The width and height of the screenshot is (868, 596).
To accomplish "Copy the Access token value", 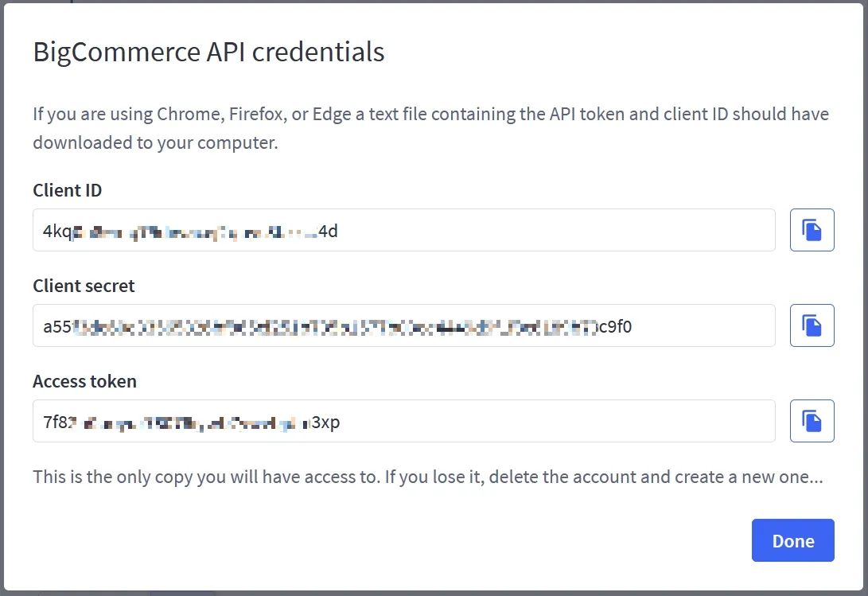I will (812, 421).
